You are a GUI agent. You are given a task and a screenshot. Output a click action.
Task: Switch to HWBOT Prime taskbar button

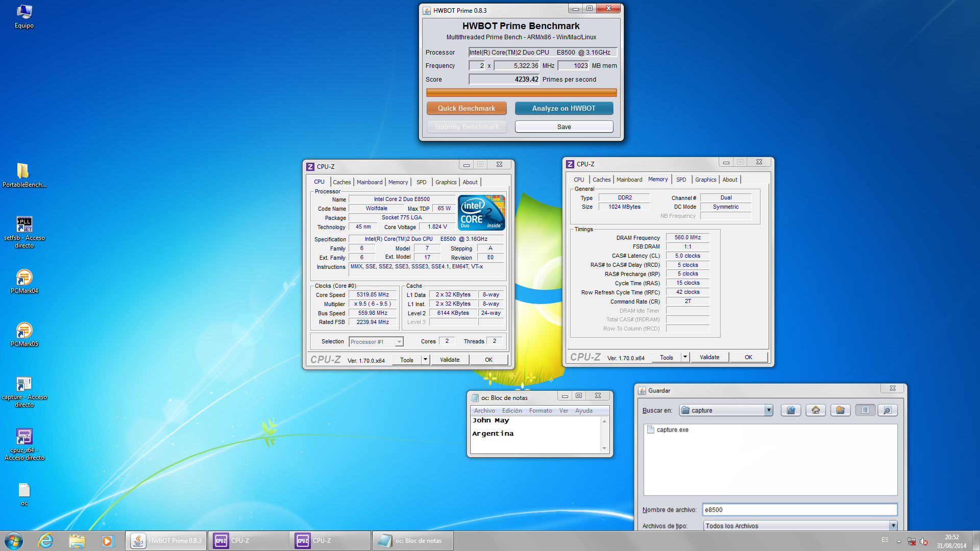[166, 541]
